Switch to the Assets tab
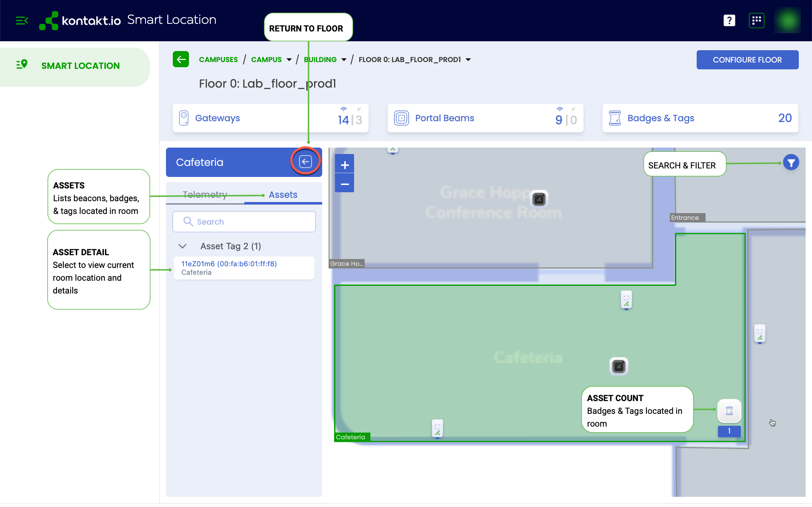 [283, 194]
